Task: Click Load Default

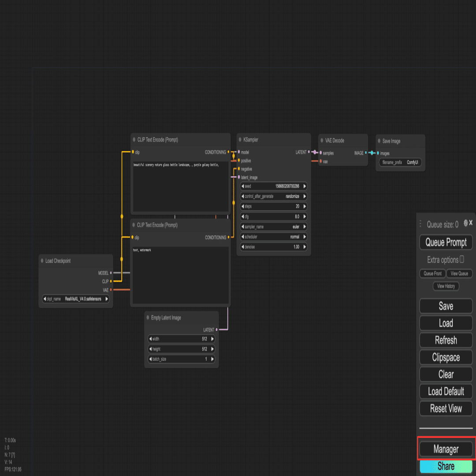Action: tap(446, 391)
